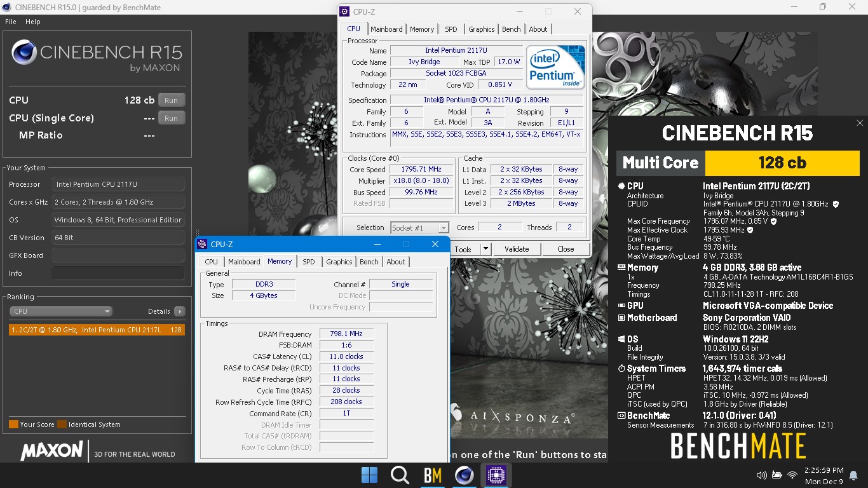868x488 pixels.
Task: Click the Info input field
Action: click(118, 273)
